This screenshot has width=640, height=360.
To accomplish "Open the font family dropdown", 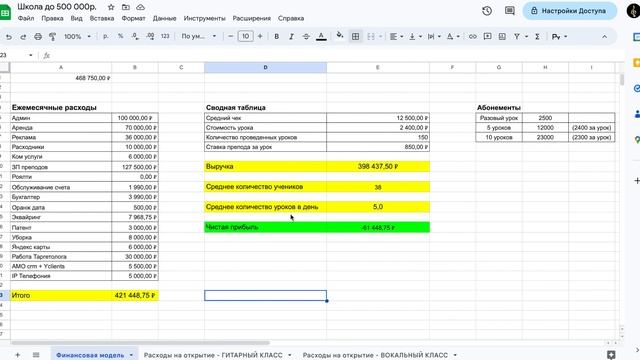I will [198, 36].
